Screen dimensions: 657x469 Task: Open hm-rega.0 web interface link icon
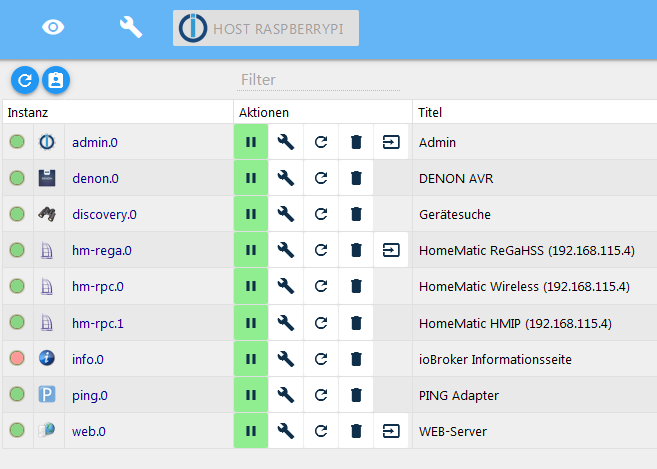click(x=391, y=250)
